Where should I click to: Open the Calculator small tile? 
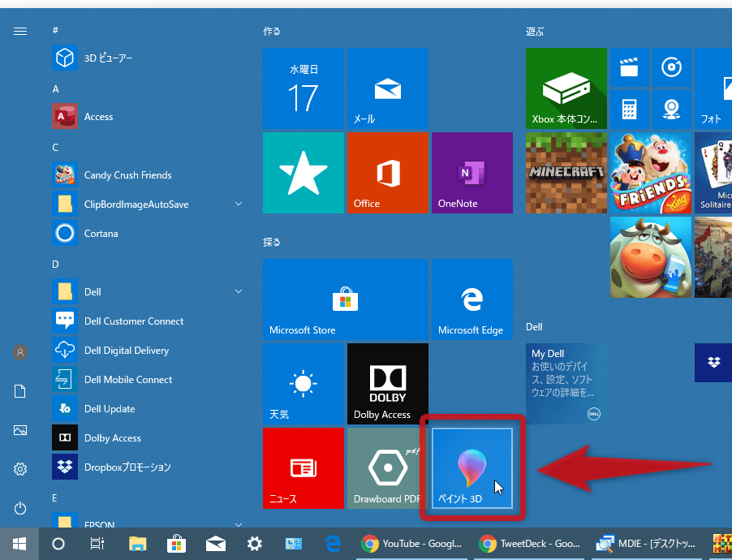tap(629, 110)
